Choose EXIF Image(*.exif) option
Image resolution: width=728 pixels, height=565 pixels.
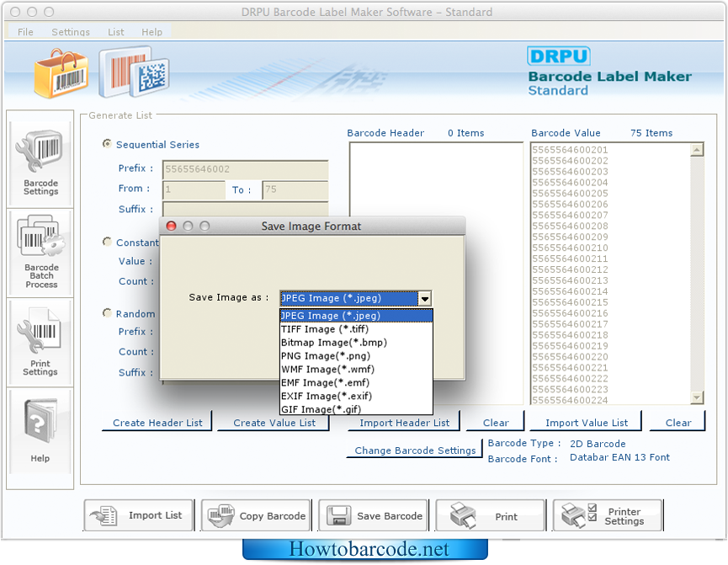point(356,396)
